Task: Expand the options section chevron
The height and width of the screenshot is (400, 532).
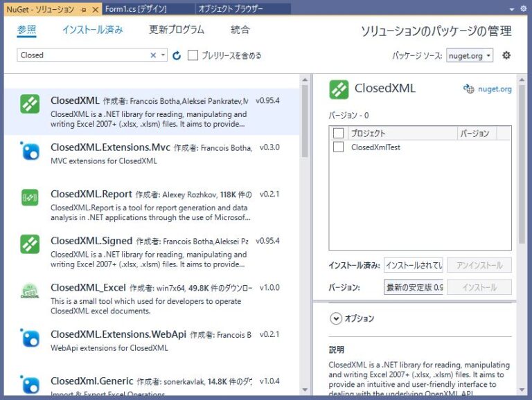Action: coord(336,318)
